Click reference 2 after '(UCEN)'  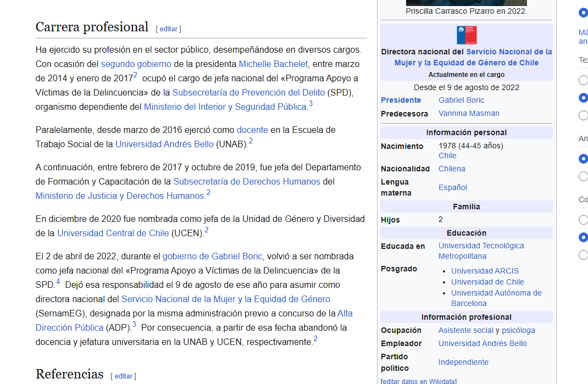click(x=206, y=230)
